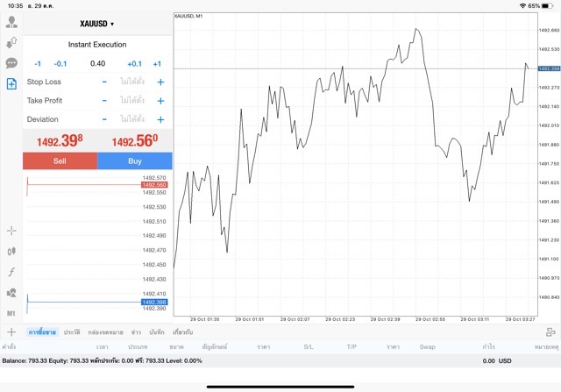Click the blue Buy button

coord(135,160)
